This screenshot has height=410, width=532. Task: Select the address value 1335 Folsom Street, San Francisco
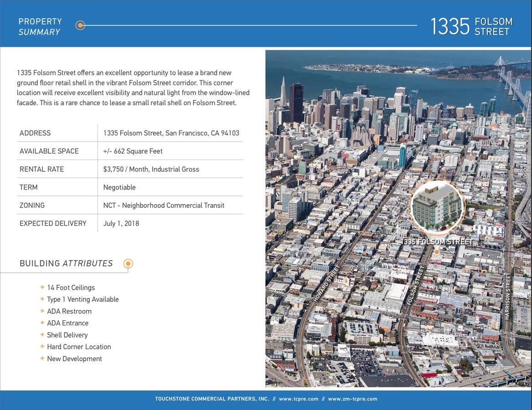tap(171, 133)
